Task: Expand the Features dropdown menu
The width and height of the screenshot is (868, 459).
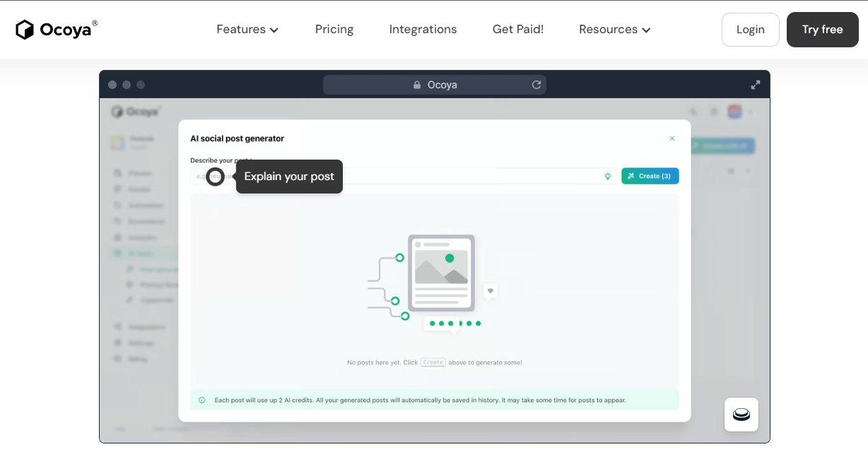Action: 247,30
